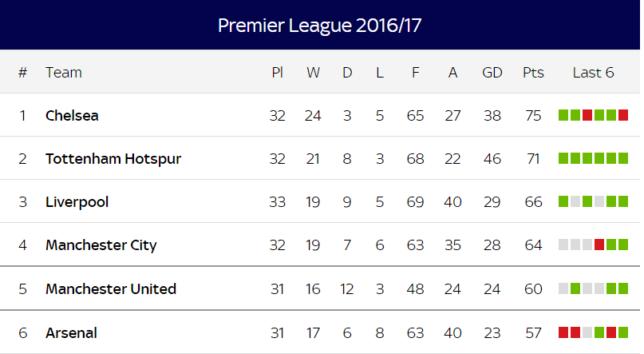Screen dimensions: 644x354
Task: Select Manchester United row name
Action: (111, 289)
